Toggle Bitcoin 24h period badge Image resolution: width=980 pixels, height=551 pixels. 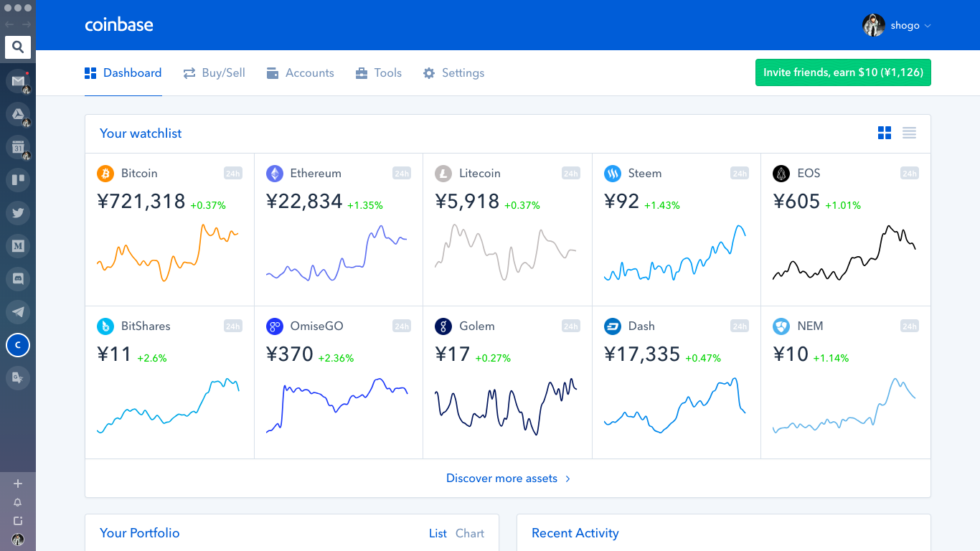[232, 174]
